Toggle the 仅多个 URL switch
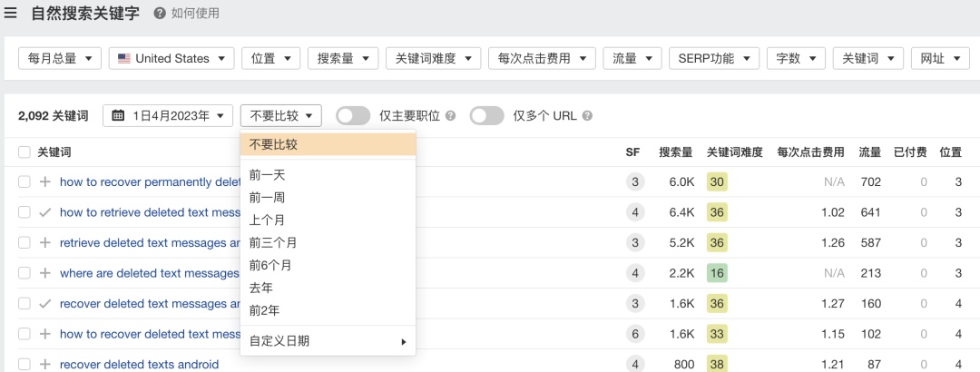 pyautogui.click(x=487, y=115)
